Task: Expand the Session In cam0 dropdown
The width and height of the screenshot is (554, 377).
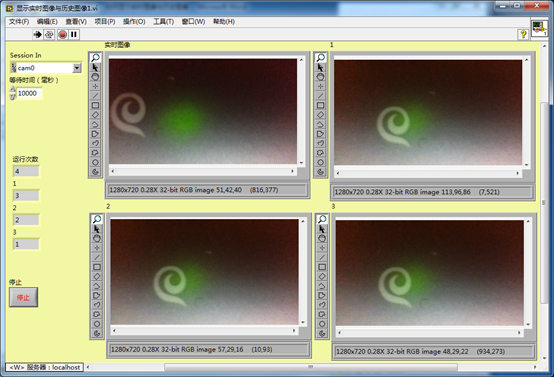Action: pos(77,68)
